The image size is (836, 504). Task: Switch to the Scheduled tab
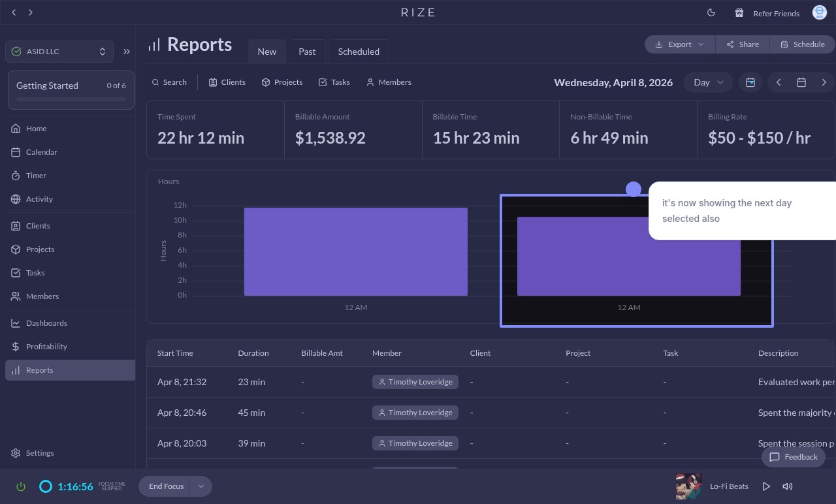359,52
